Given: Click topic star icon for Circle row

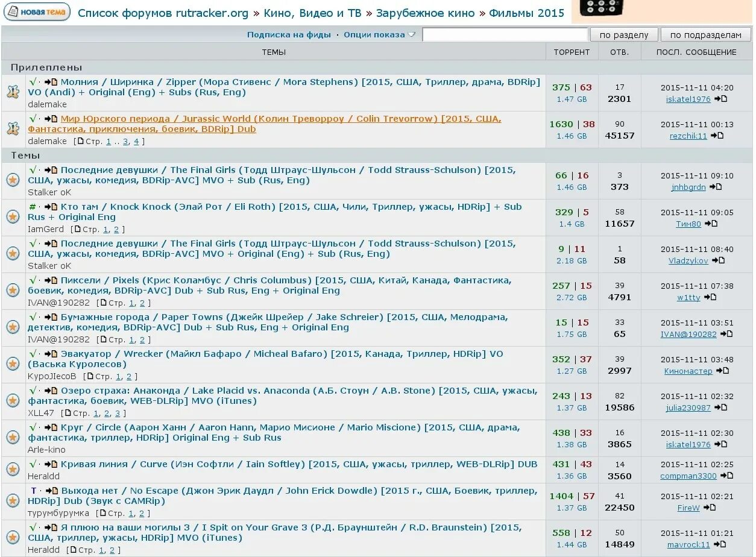Looking at the screenshot, I should tap(13, 437).
